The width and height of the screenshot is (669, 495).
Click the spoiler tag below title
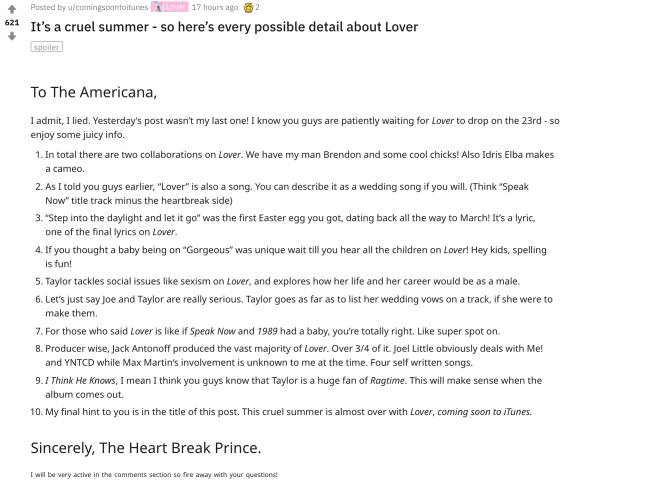coord(46,47)
